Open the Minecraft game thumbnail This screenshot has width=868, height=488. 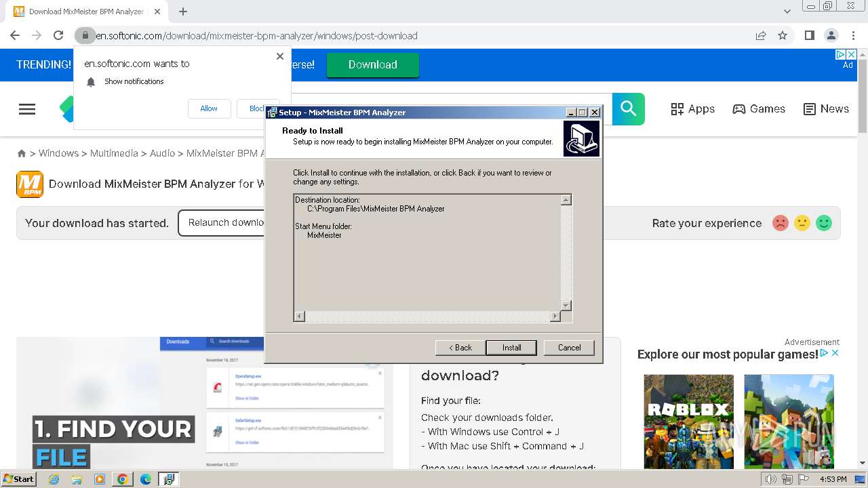tap(789, 421)
